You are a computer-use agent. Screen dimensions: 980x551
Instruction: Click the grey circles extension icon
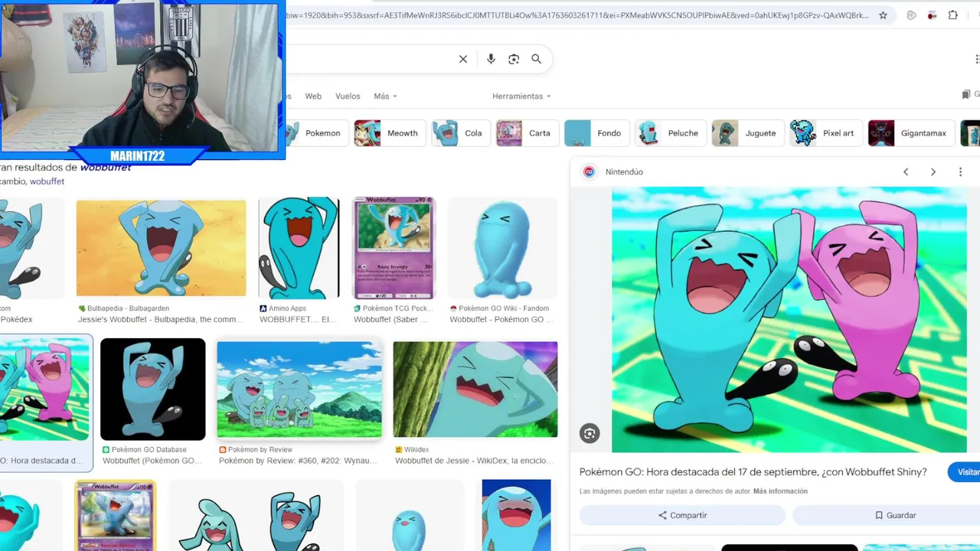tap(911, 15)
